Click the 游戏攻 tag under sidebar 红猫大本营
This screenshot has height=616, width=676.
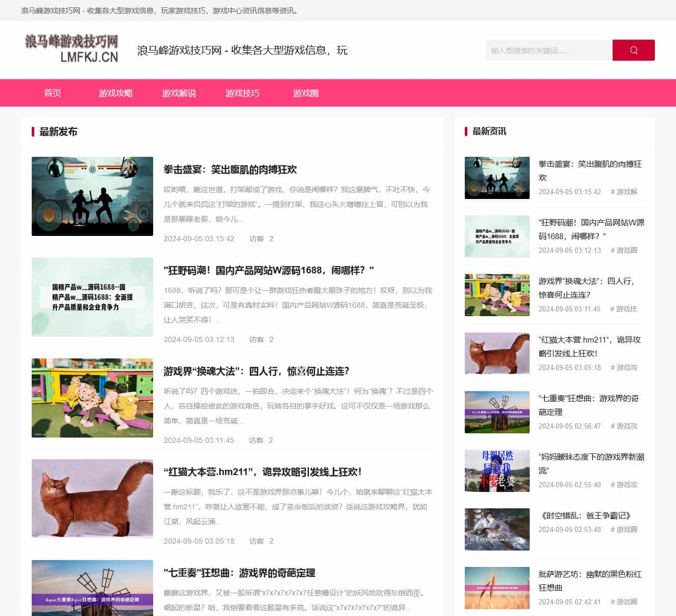tap(624, 367)
